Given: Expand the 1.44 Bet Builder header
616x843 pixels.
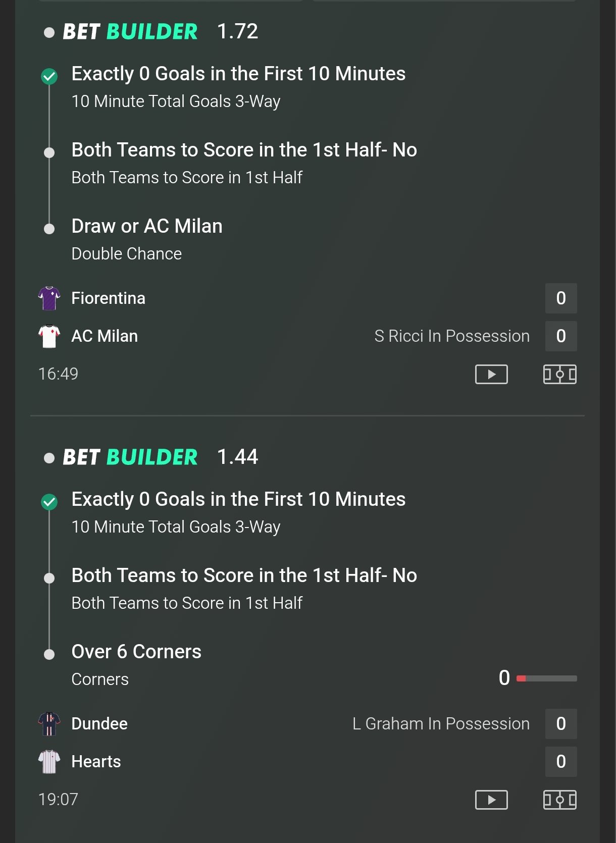Looking at the screenshot, I should (130, 457).
